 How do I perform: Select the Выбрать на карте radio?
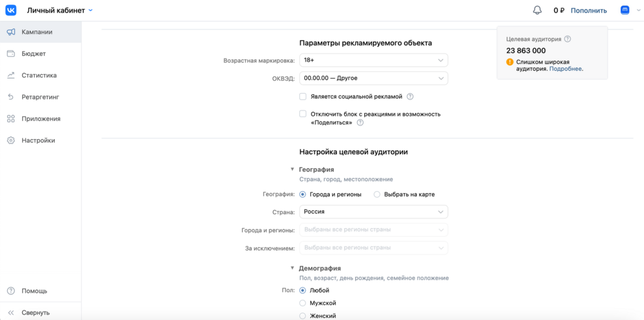click(377, 194)
